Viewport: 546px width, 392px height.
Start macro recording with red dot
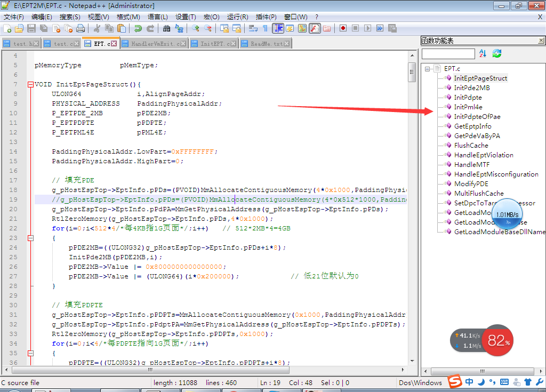pos(343,28)
